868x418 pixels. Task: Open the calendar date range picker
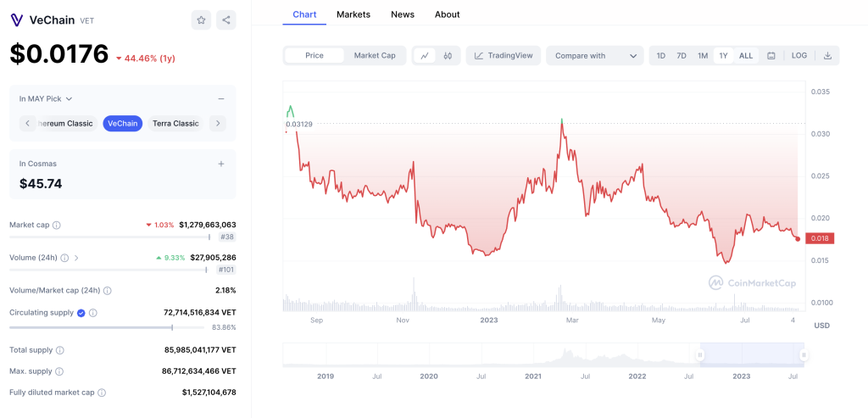click(x=771, y=55)
